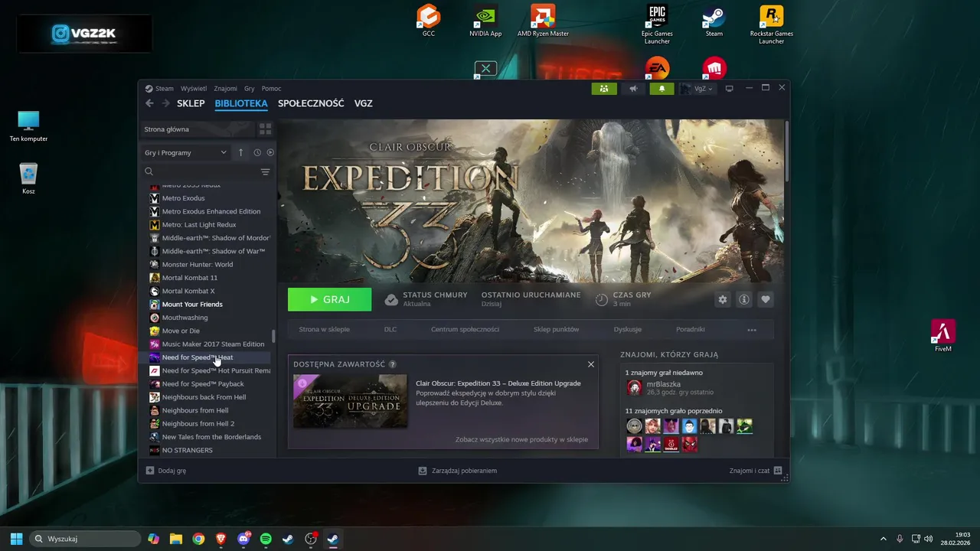
Task: Click the Strona główna library button
Action: coord(198,129)
